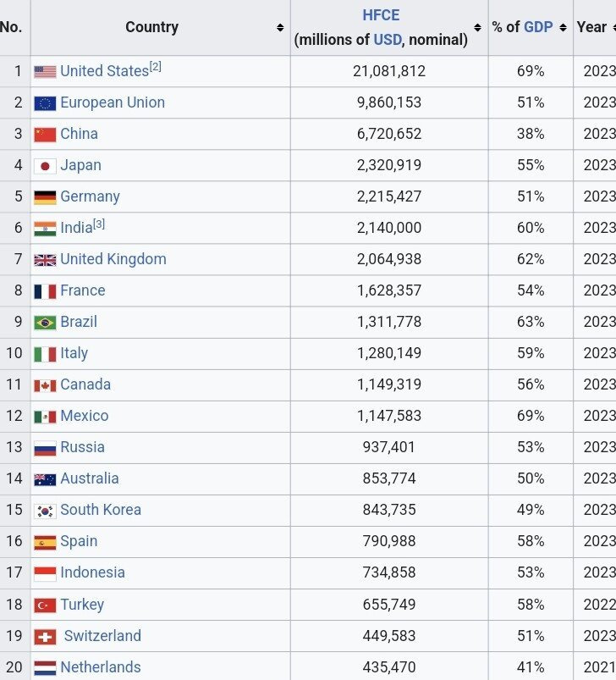This screenshot has height=680, width=616.
Task: Open the USD link in header
Action: point(388,39)
